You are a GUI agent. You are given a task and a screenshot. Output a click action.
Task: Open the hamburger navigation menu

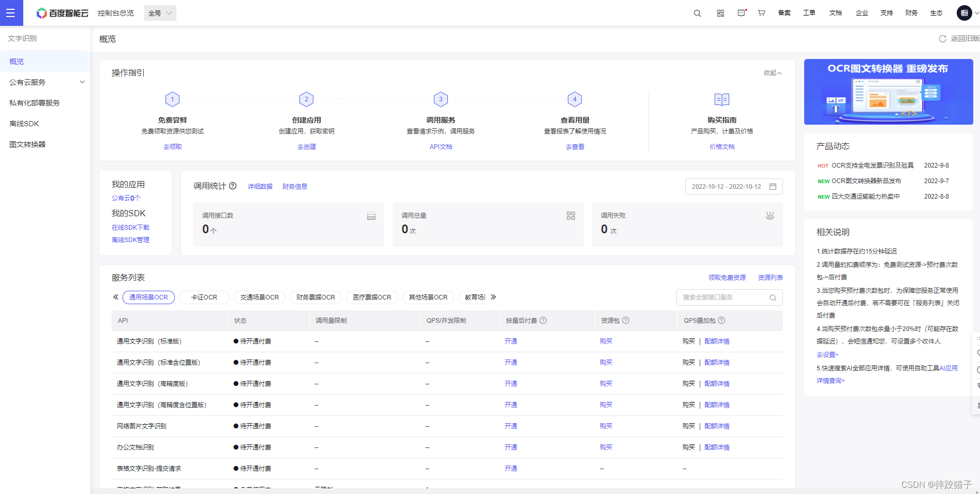10,13
